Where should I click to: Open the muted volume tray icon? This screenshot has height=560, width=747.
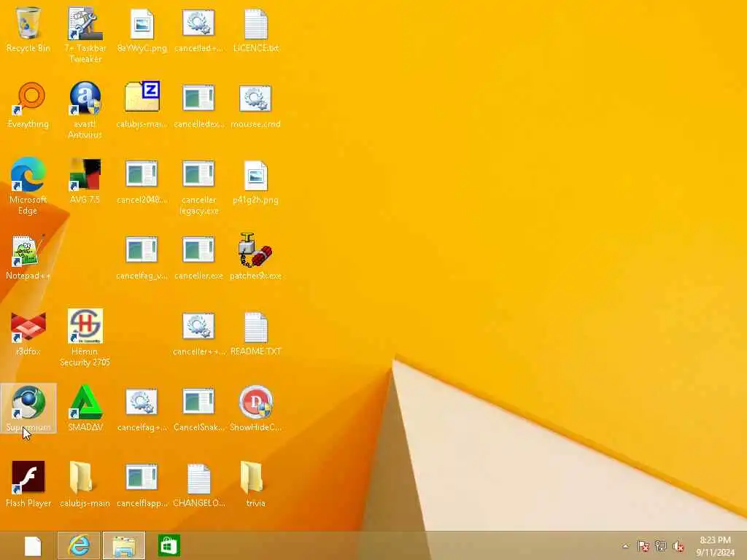coord(678,546)
